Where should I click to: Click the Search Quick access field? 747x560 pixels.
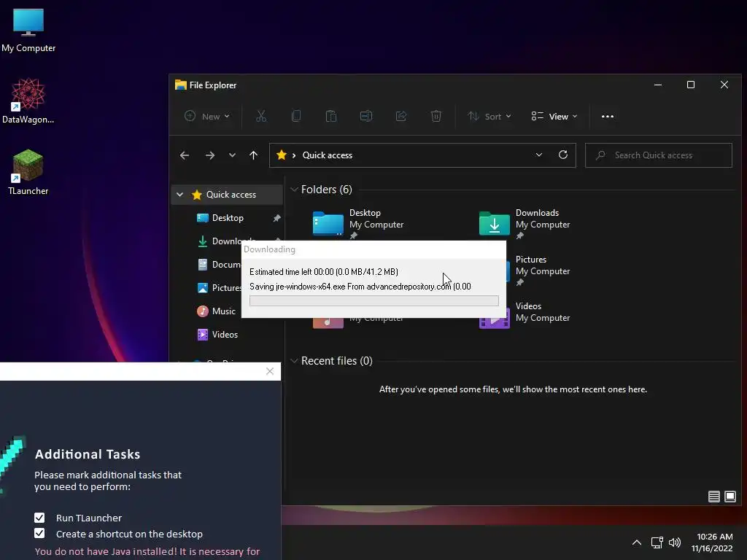click(659, 155)
